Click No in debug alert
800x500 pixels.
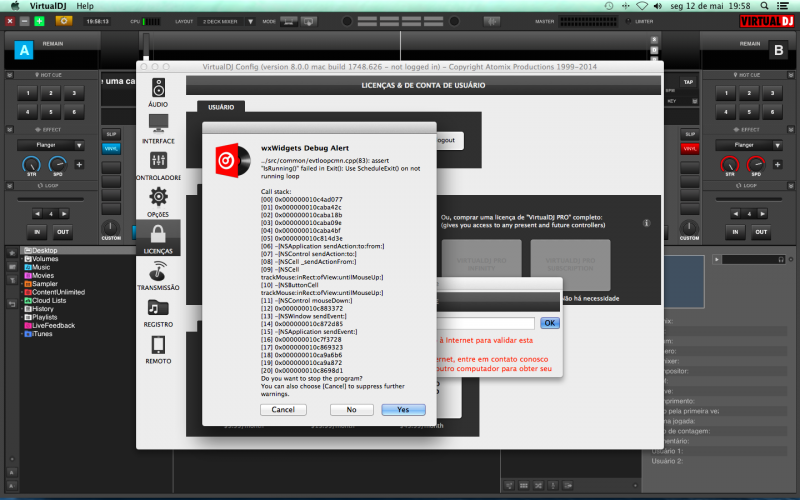coord(352,410)
